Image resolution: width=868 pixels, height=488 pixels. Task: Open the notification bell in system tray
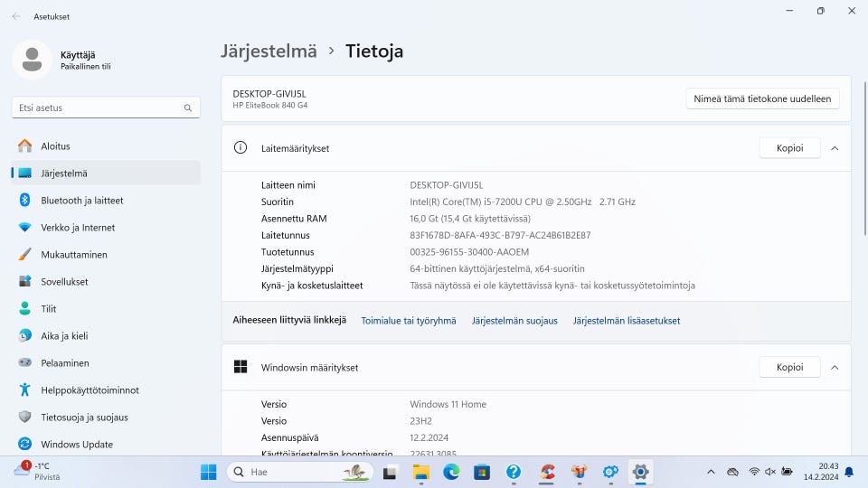[849, 472]
